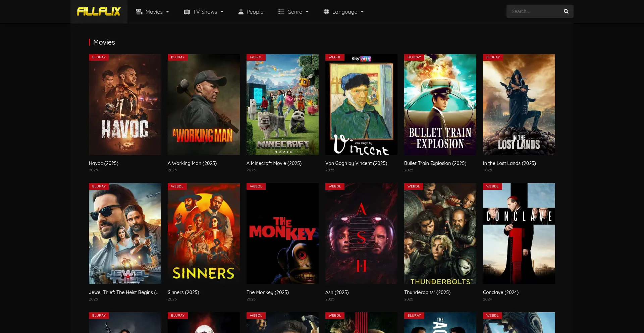Click In the Lost Lands (2025) title
This screenshot has width=644, height=333.
[509, 163]
